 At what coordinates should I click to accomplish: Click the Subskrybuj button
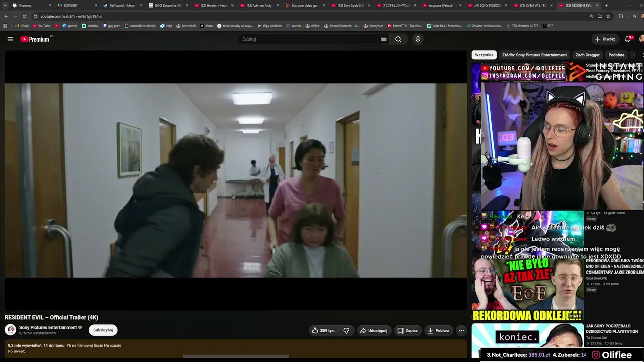point(103,330)
